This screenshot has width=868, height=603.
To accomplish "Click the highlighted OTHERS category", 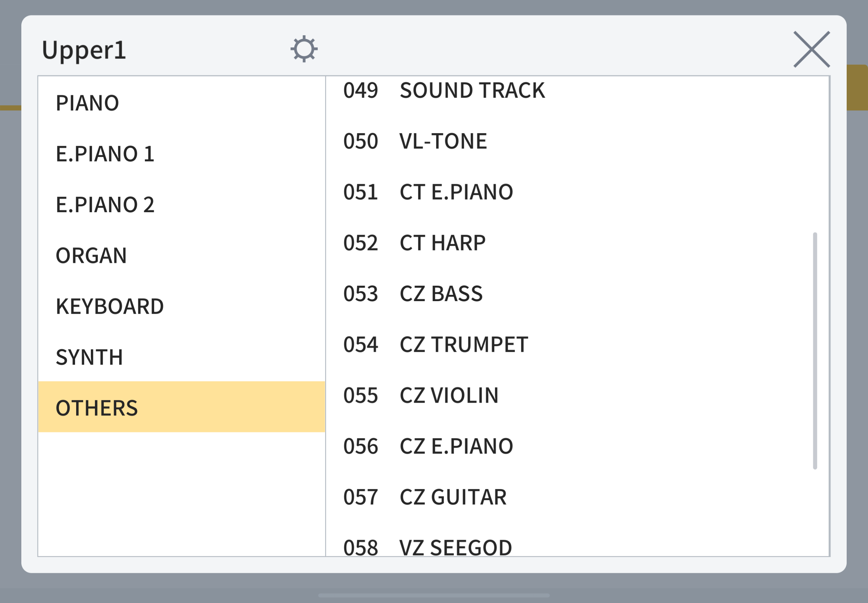I will click(181, 407).
